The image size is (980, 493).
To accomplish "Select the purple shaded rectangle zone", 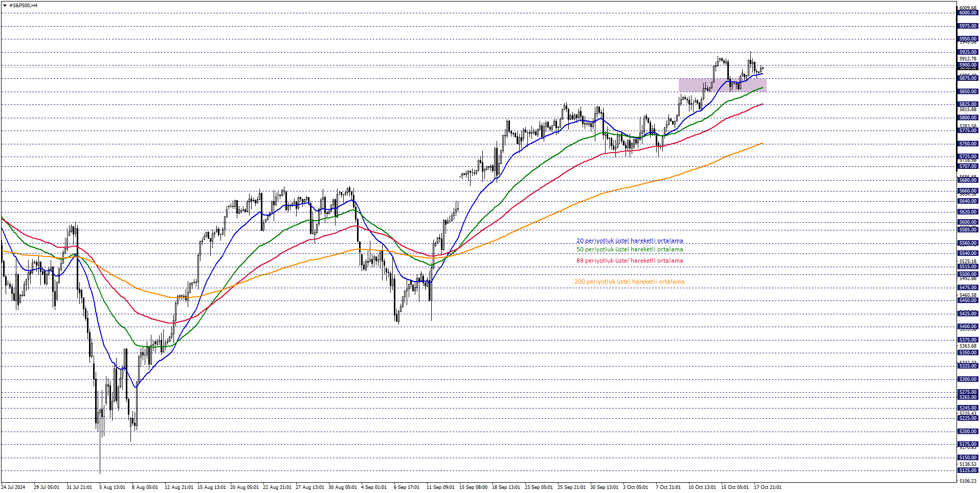I will [x=722, y=85].
